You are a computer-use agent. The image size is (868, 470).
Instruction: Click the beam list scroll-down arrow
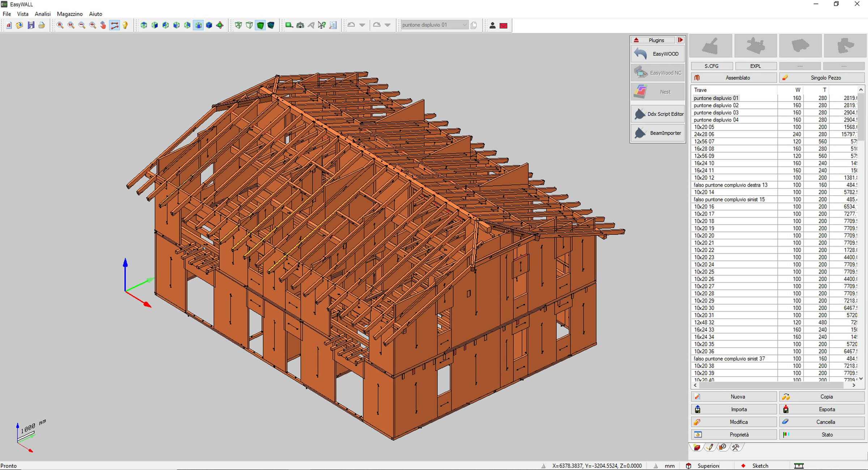(x=861, y=379)
